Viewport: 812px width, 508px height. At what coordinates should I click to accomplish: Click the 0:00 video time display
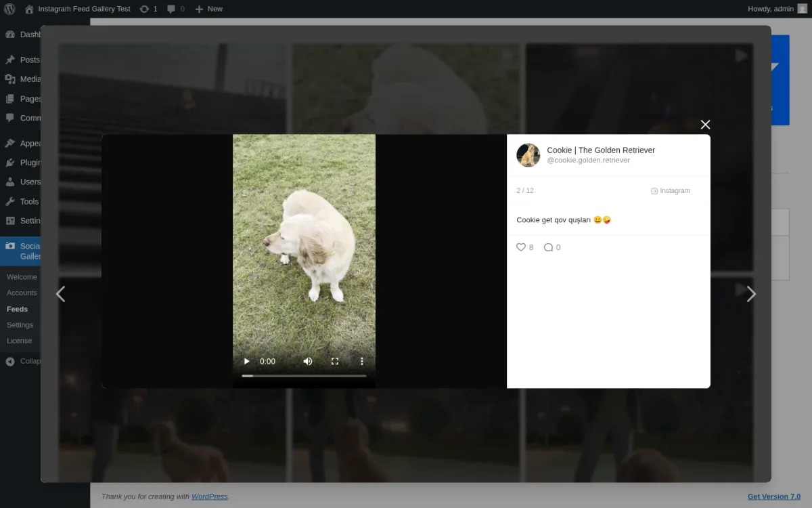pos(267,362)
